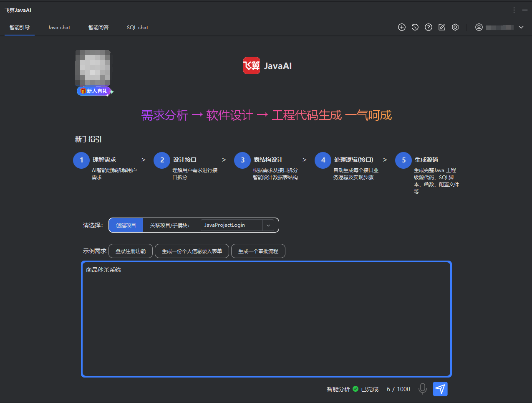532x403 pixels.
Task: Expand the account dropdown chevron
Action: click(521, 27)
